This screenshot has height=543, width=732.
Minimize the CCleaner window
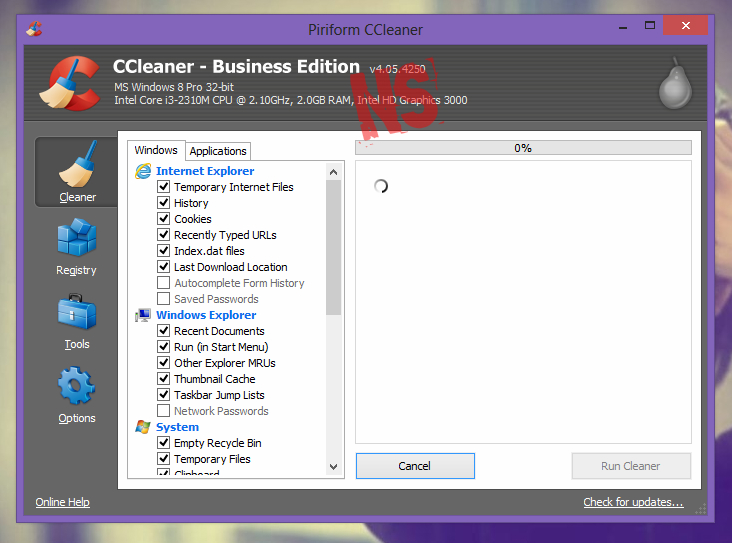pos(623,26)
